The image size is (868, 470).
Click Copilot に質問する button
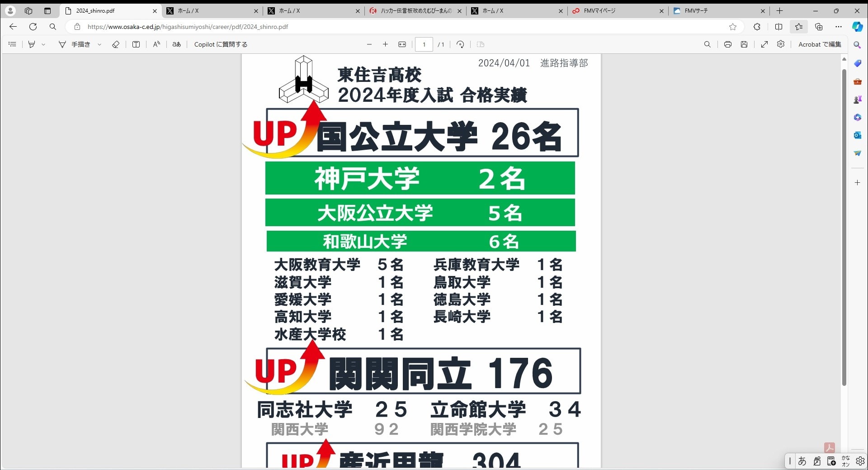221,44
